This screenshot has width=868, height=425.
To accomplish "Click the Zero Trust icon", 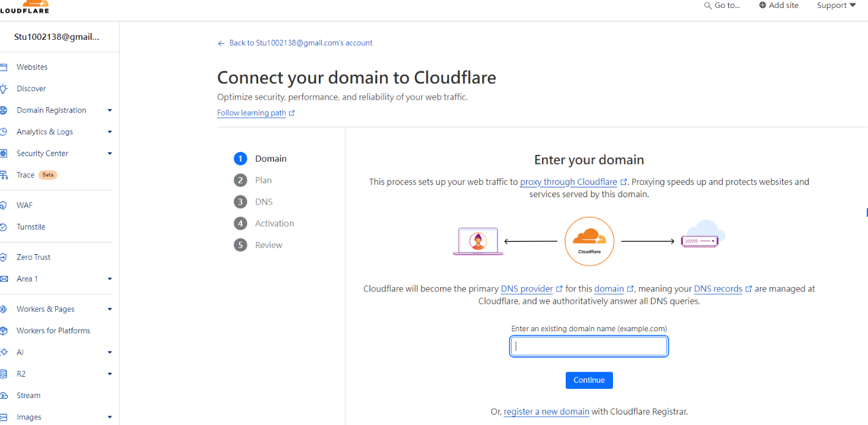I will pos(4,258).
